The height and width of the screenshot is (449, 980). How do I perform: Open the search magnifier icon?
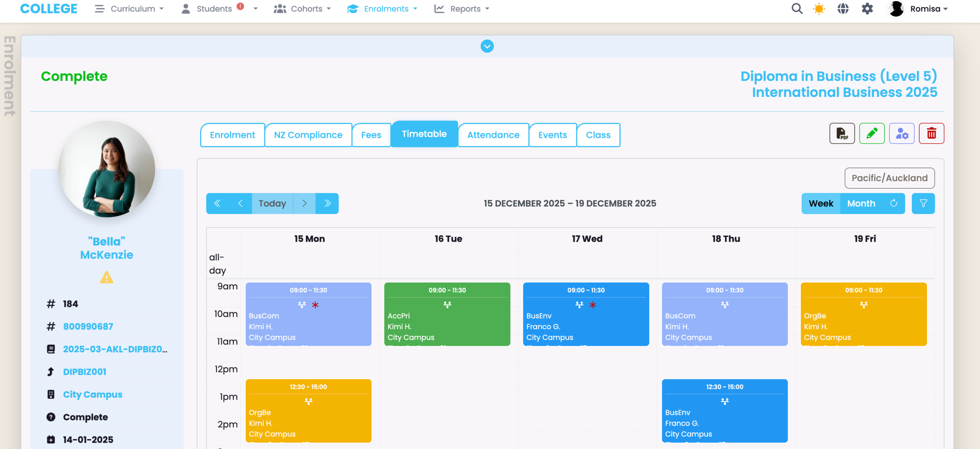tap(797, 9)
